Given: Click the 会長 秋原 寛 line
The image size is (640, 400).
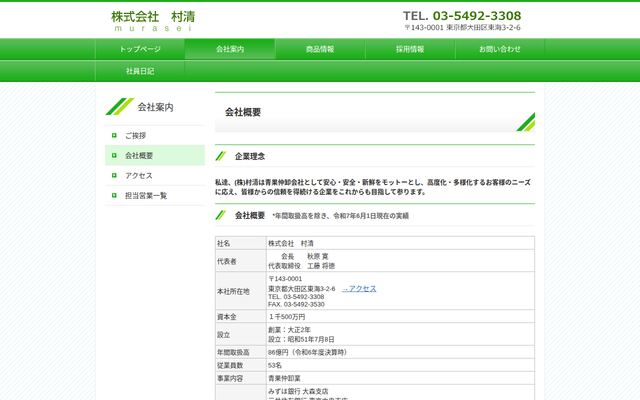Looking at the screenshot, I should point(304,256).
